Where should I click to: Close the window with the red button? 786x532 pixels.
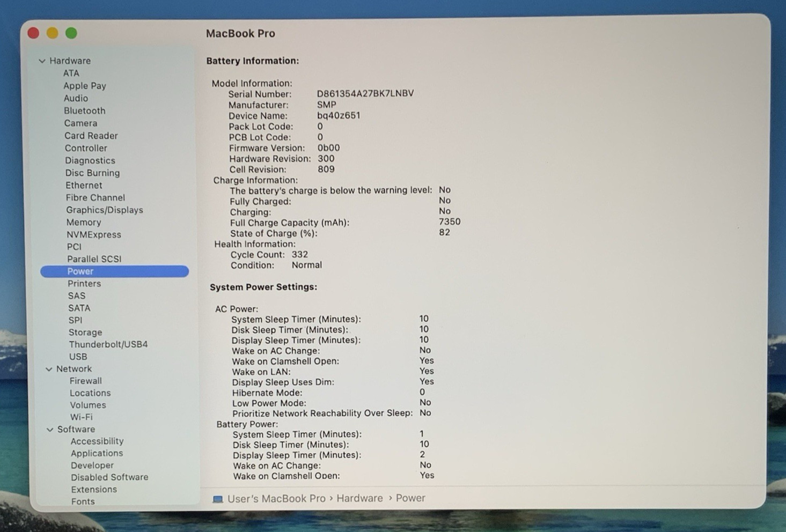33,33
